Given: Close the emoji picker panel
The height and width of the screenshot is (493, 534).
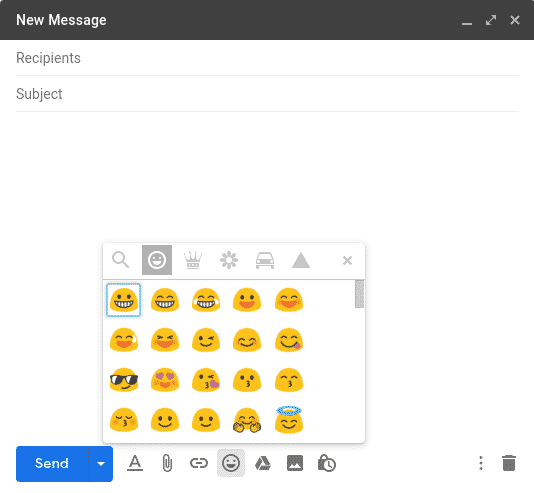Looking at the screenshot, I should point(347,260).
